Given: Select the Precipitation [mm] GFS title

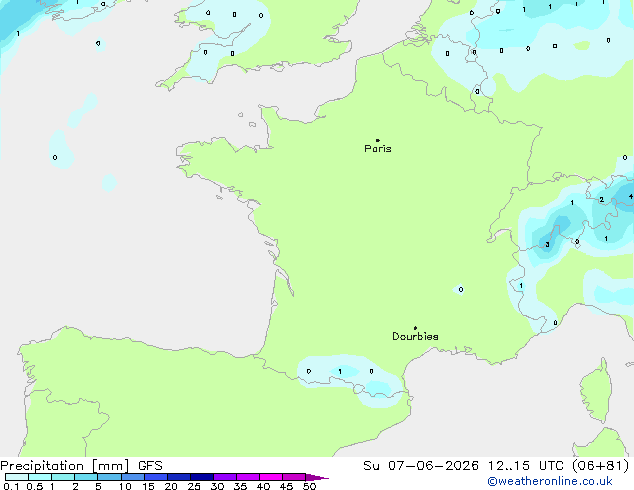Looking at the screenshot, I should pos(81,466).
